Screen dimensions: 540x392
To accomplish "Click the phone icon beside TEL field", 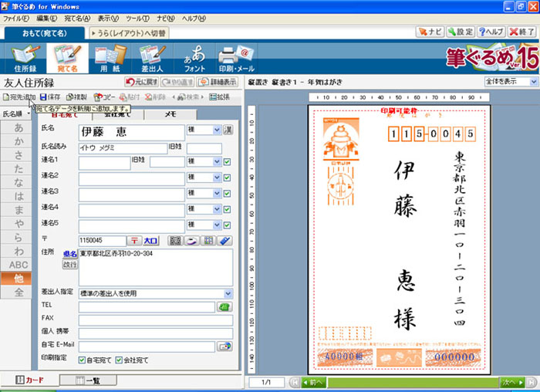I will pyautogui.click(x=225, y=306).
